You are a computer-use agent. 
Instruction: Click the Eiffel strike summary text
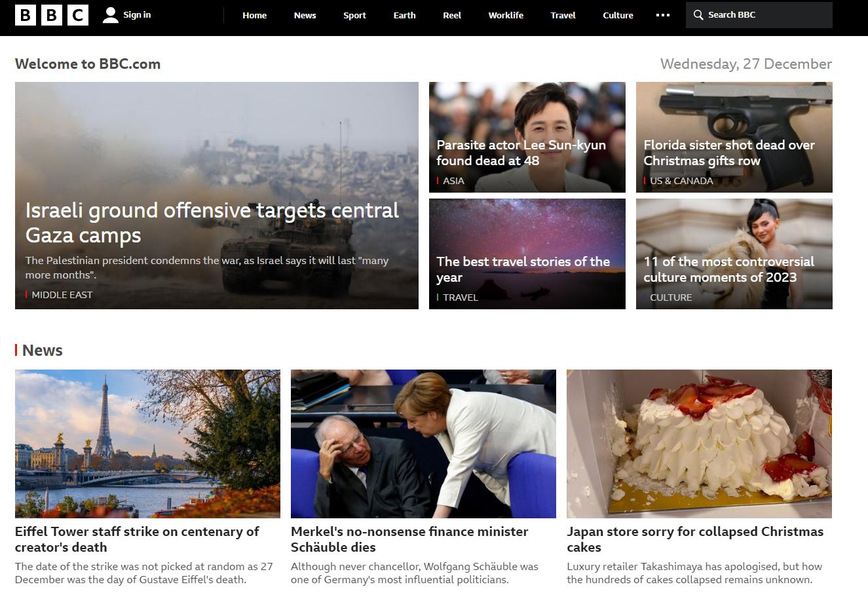[x=144, y=573]
